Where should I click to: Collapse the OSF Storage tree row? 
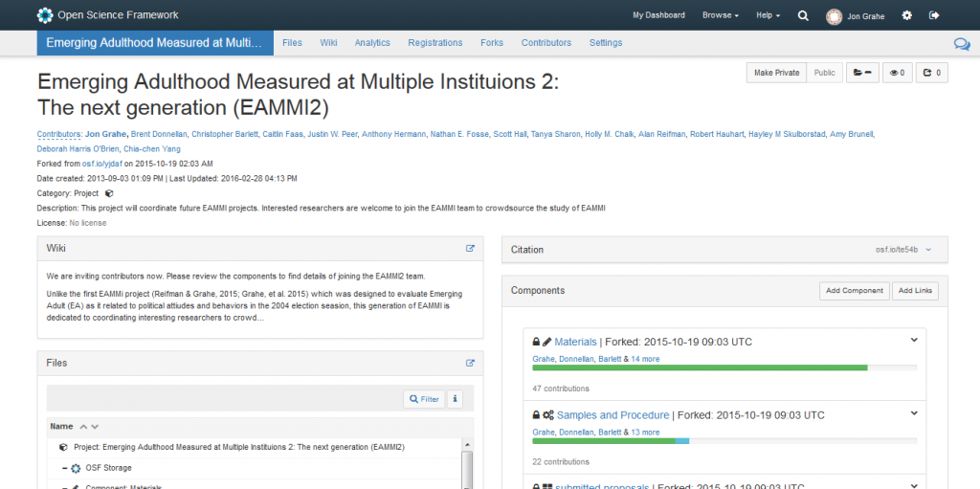[x=65, y=468]
